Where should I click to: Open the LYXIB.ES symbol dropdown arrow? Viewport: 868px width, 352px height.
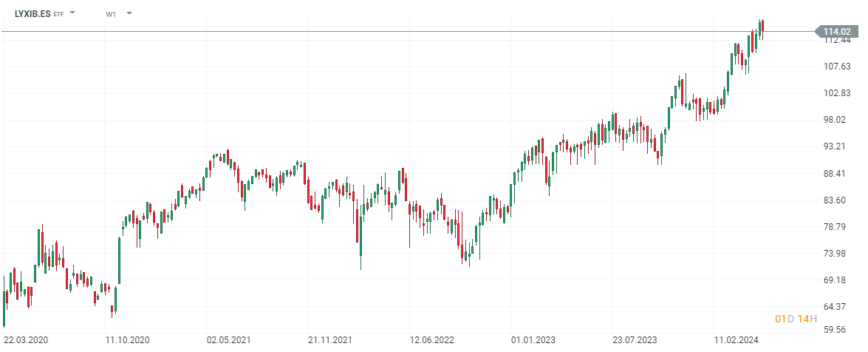pos(72,13)
